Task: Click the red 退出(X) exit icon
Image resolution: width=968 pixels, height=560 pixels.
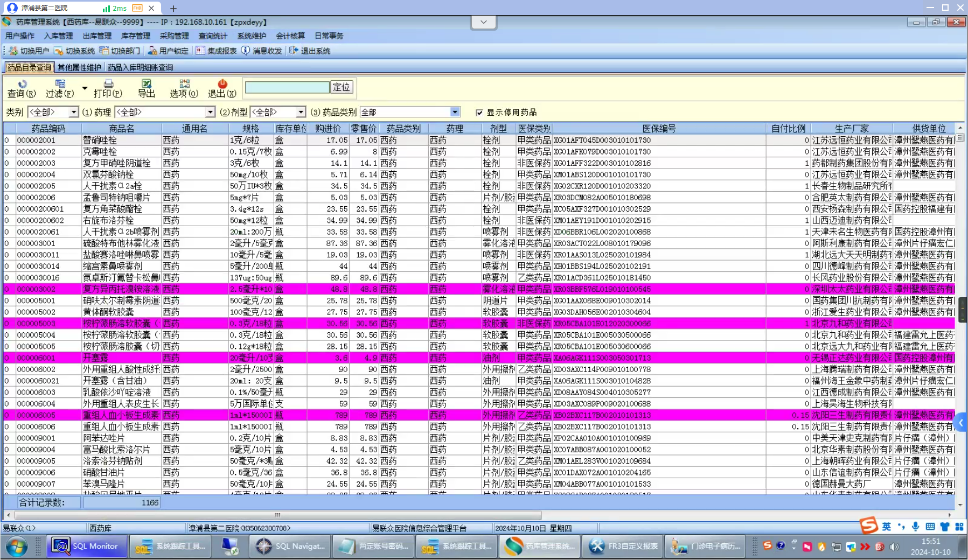Action: coord(222,88)
